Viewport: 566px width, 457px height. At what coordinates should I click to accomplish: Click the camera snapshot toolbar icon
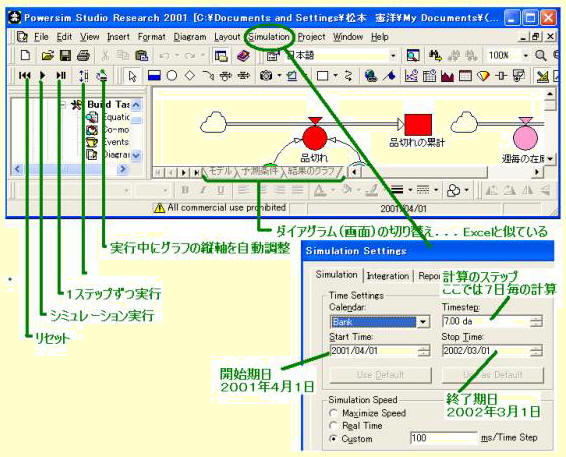tap(266, 75)
